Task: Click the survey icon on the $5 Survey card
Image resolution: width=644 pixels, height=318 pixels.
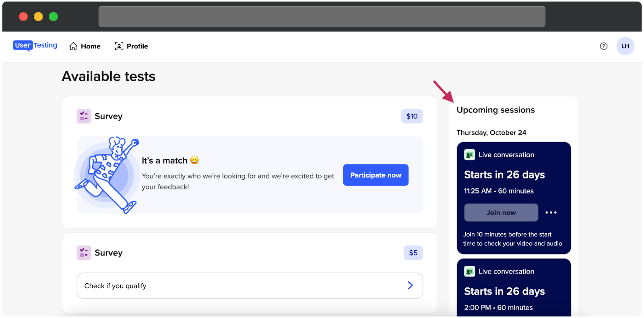Action: pyautogui.click(x=84, y=253)
